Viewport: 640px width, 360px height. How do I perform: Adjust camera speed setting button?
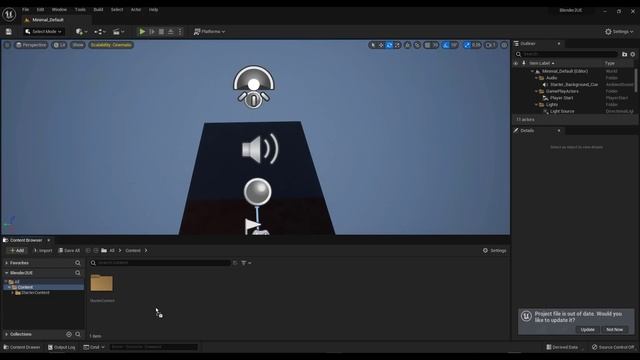pyautogui.click(x=491, y=45)
